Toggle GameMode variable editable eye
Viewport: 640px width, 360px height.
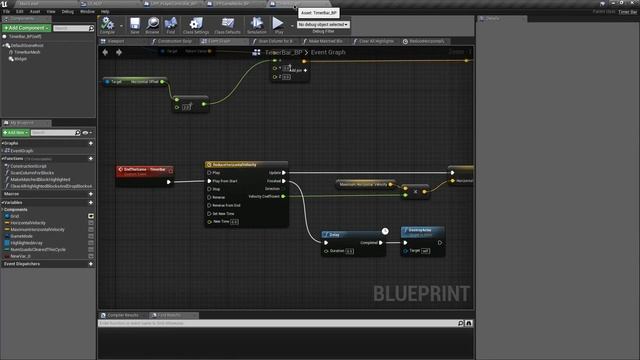91,236
